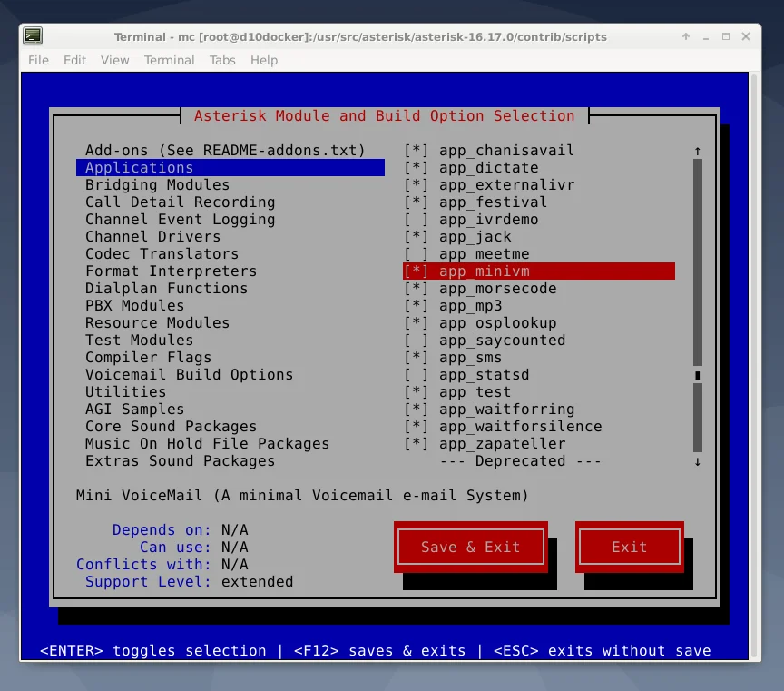
Task: Click the terminal window vertical scrollbar
Action: (x=755, y=365)
